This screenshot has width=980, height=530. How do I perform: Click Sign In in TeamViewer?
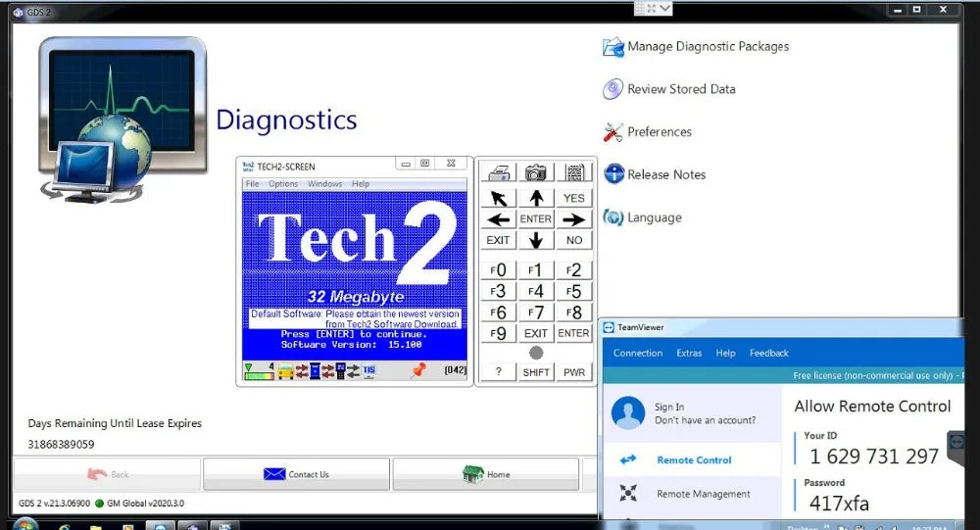click(x=669, y=407)
